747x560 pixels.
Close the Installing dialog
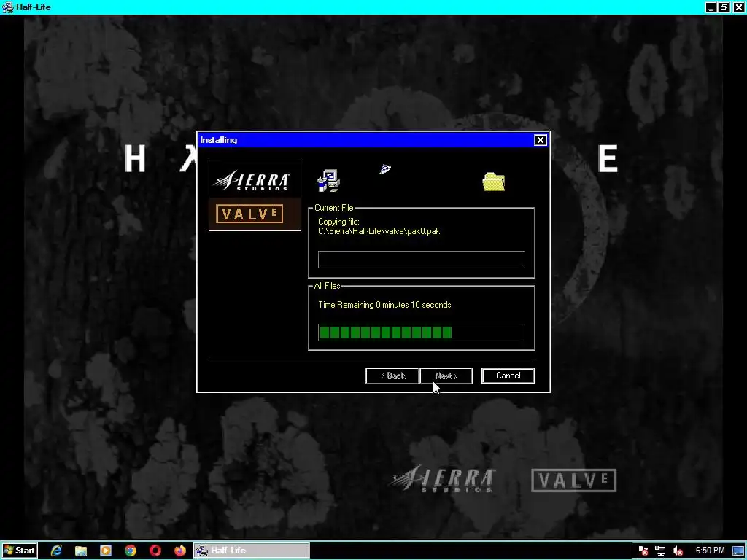(x=541, y=140)
